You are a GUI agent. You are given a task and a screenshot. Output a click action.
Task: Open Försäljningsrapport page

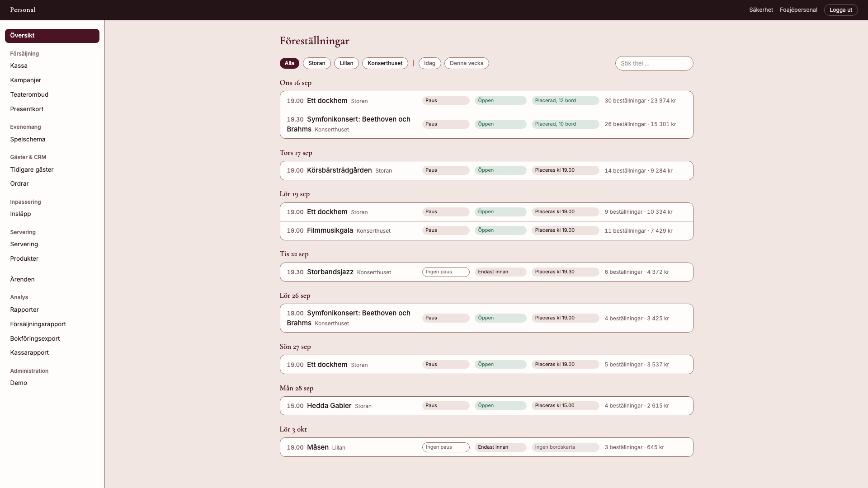[x=52, y=324]
